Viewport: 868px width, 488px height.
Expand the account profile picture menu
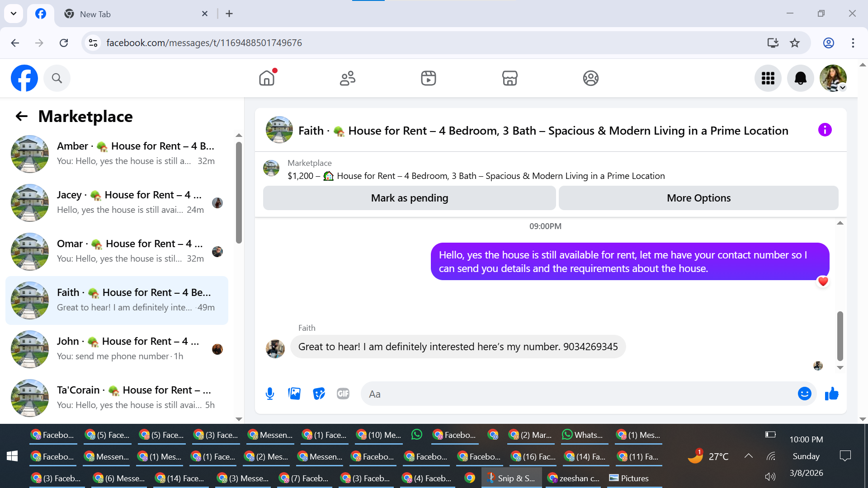click(833, 78)
